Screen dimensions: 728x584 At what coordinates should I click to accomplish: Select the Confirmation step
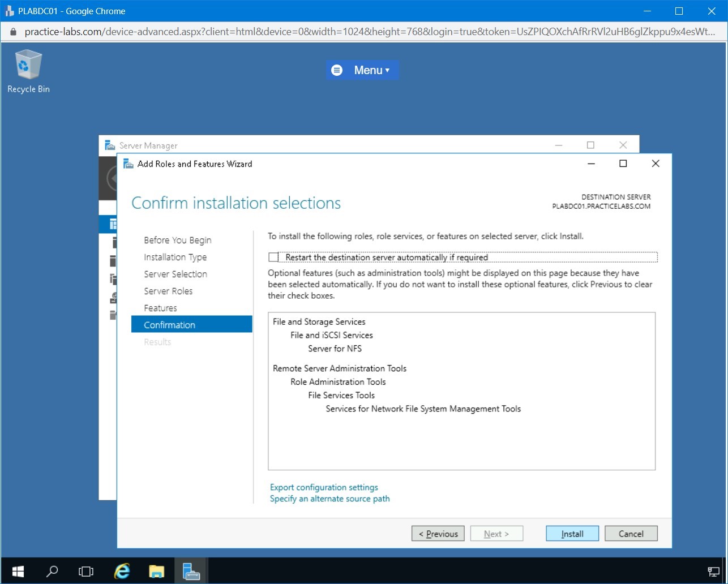pyautogui.click(x=191, y=324)
